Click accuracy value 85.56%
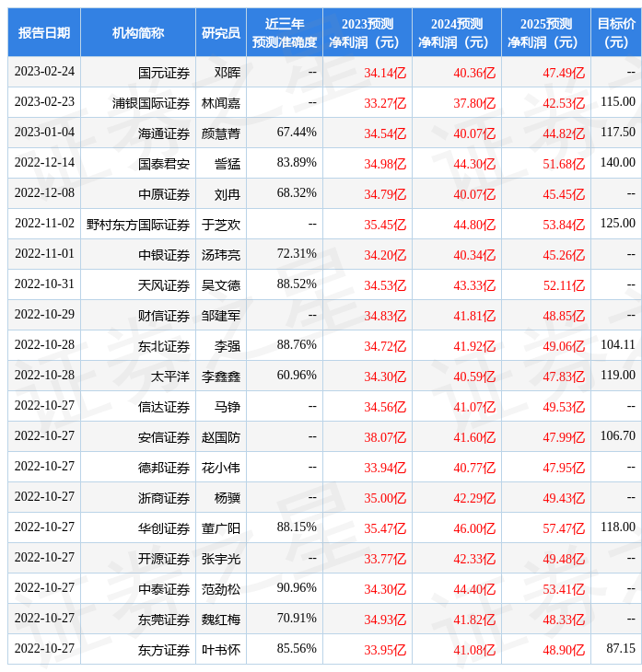This screenshot has width=642, height=672. (297, 649)
